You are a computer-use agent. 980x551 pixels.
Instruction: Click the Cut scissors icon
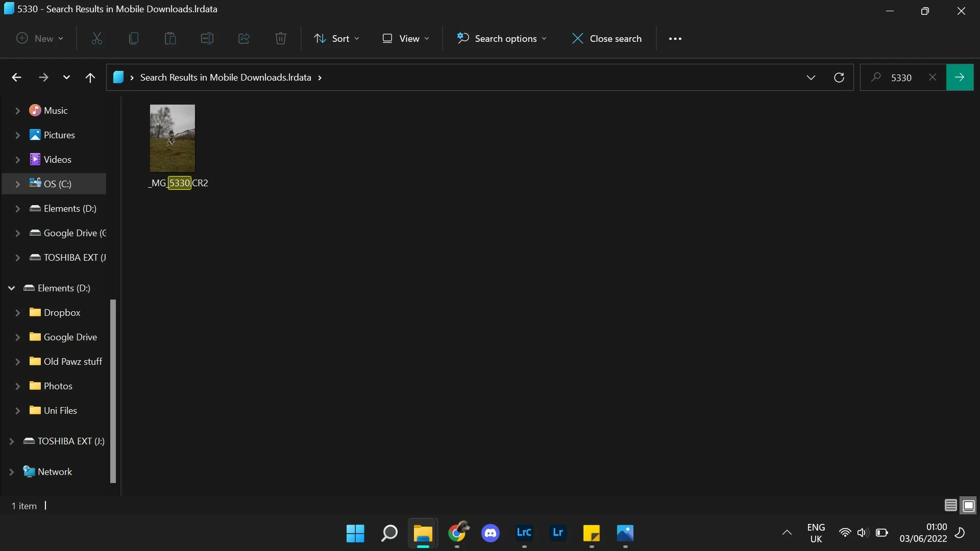point(96,39)
